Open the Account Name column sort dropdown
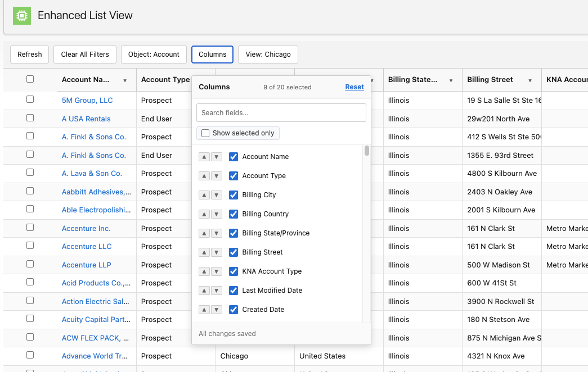The image size is (588, 372). point(124,80)
